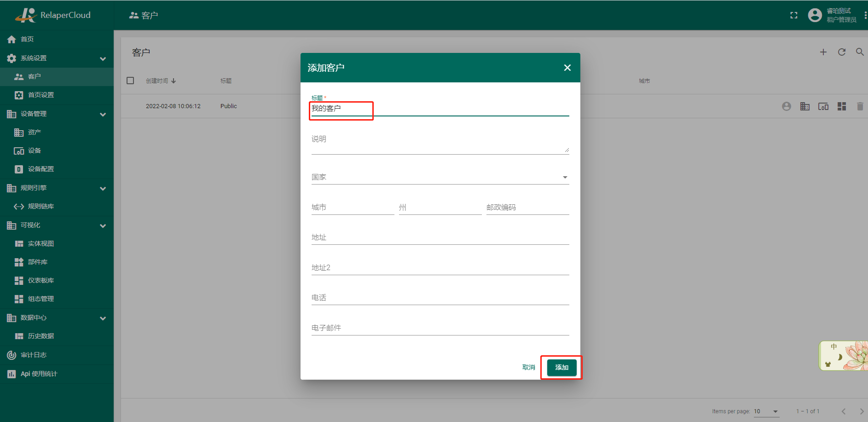Image resolution: width=868 pixels, height=422 pixels.
Task: Click the 标题 column header
Action: coord(226,81)
